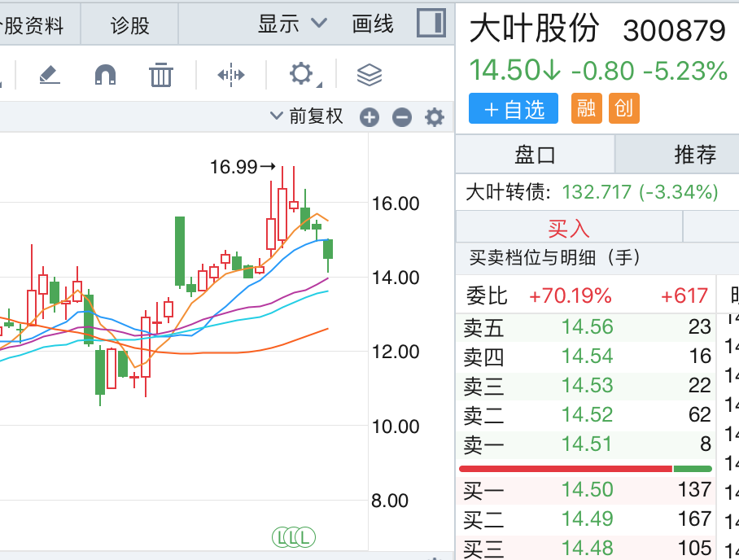Click the red-green buy/sell ratio bar
The width and height of the screenshot is (739, 560).
point(584,469)
